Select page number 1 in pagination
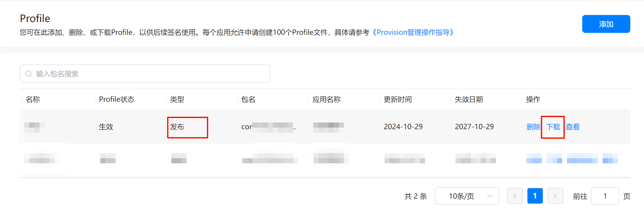 click(535, 196)
